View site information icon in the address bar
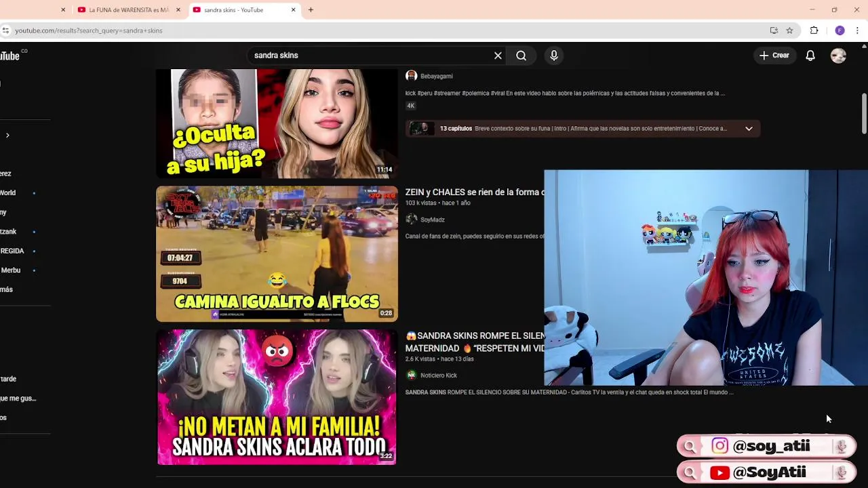Viewport: 868px width, 488px height. tap(5, 30)
